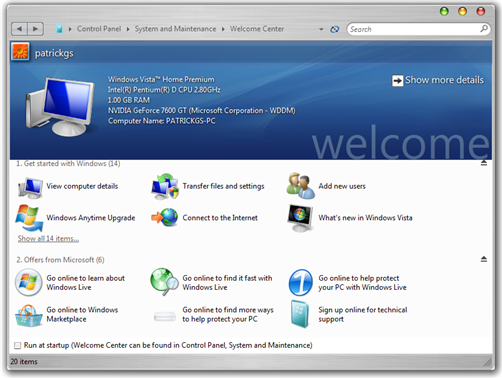Go forward with the Forward arrow button
The image size is (502, 378).
point(35,29)
